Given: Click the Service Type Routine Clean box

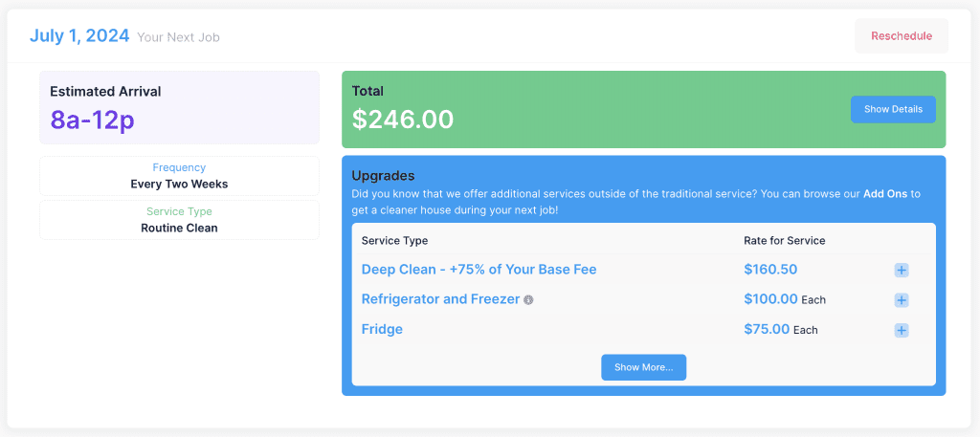Looking at the screenshot, I should pyautogui.click(x=179, y=220).
